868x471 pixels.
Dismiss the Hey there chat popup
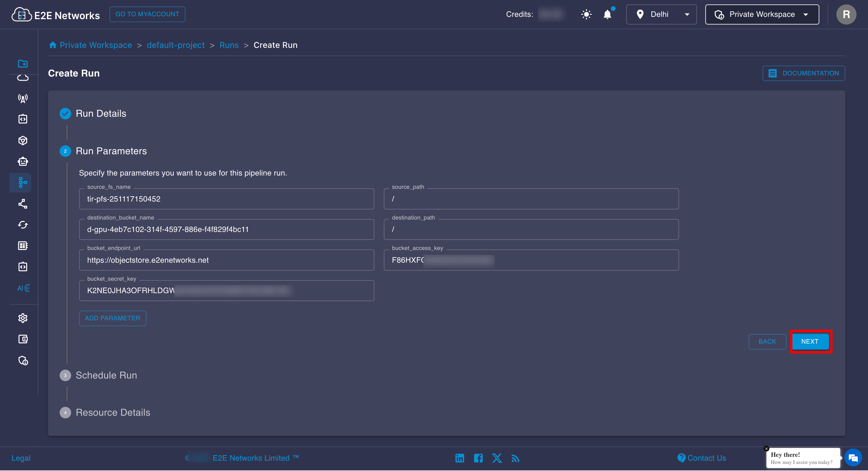pos(766,449)
